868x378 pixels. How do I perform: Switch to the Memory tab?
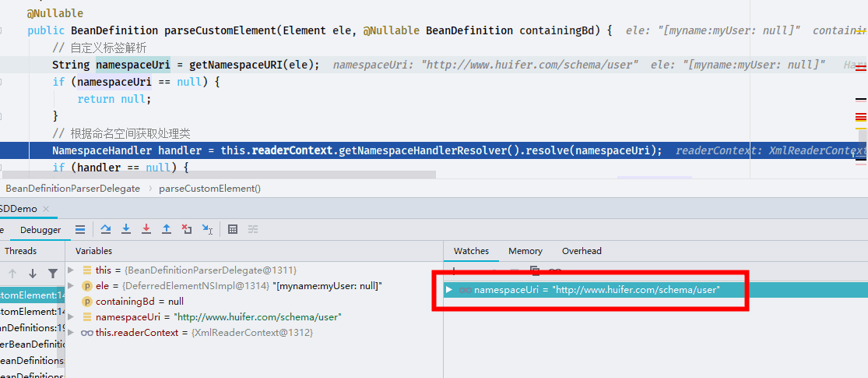point(525,251)
